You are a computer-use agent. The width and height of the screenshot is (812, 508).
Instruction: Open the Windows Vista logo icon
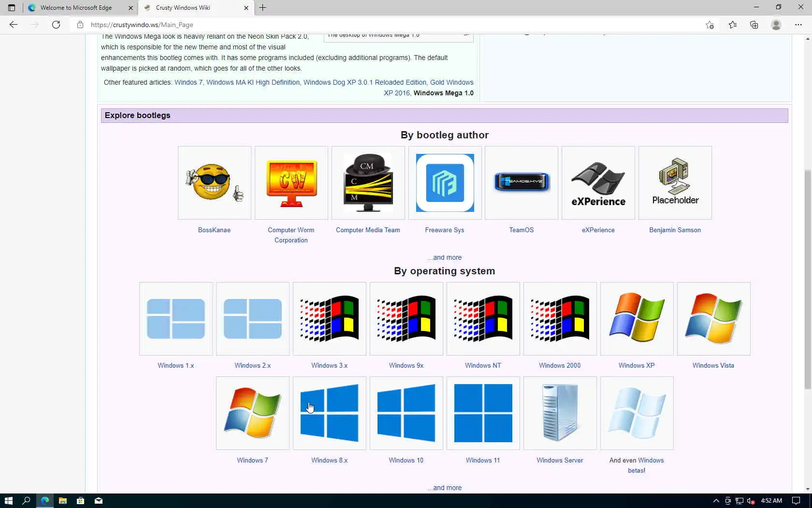pyautogui.click(x=714, y=319)
